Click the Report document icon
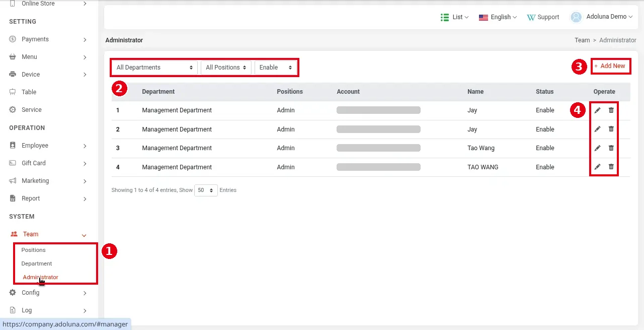 13,199
